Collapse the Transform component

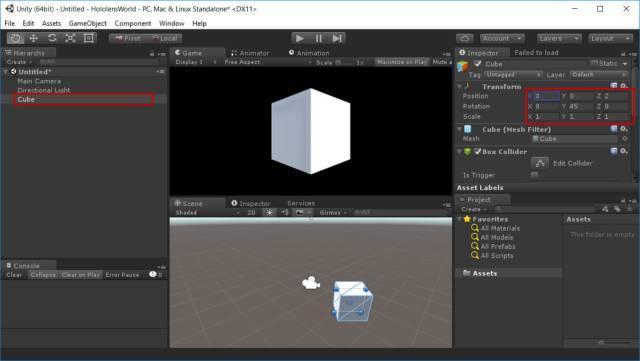[x=460, y=87]
